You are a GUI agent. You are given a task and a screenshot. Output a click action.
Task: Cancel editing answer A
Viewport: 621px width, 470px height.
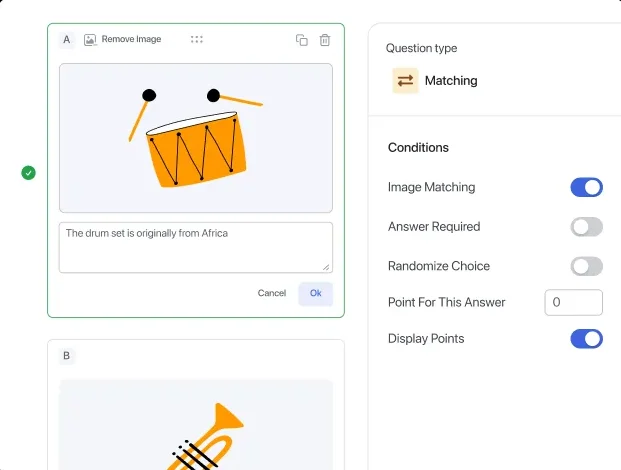pos(271,293)
